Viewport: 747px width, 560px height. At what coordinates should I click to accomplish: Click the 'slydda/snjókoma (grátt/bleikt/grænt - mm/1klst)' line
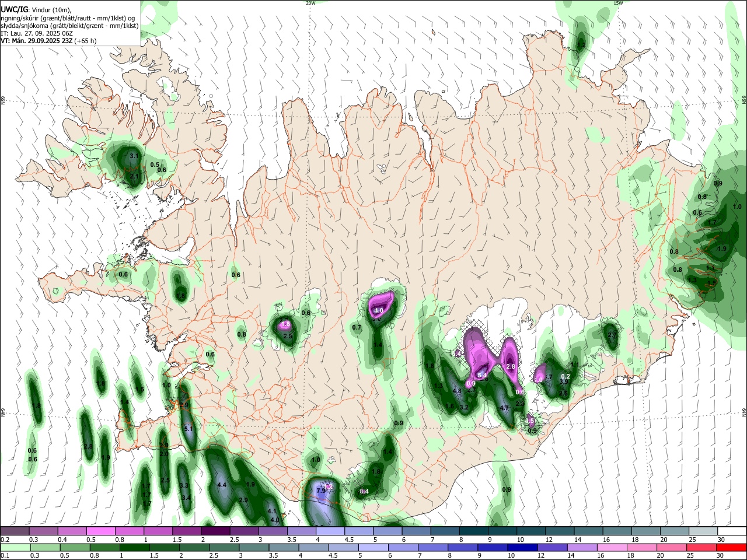pyautogui.click(x=69, y=26)
